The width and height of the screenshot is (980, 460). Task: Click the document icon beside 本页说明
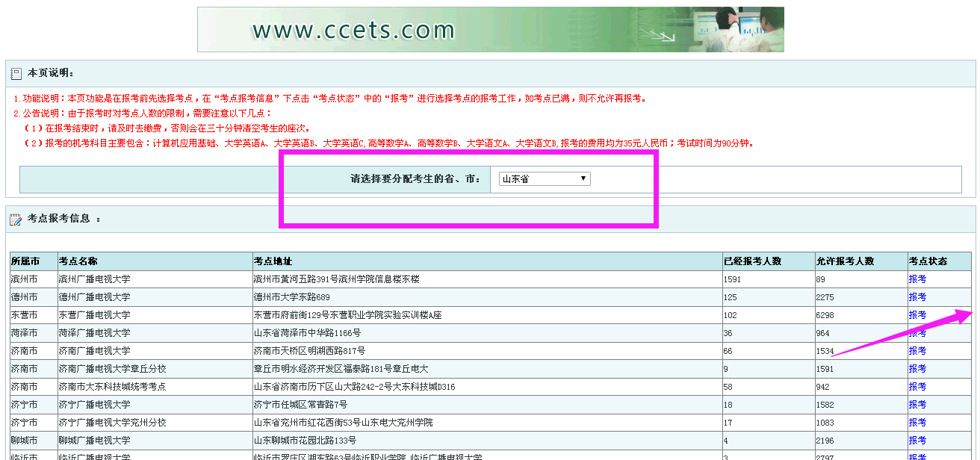16,73
